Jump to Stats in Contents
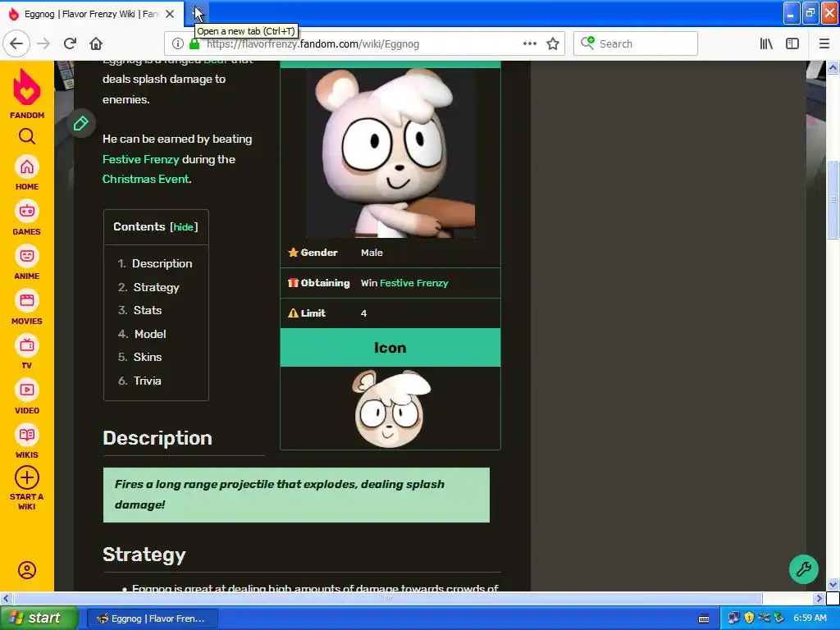 pos(148,311)
